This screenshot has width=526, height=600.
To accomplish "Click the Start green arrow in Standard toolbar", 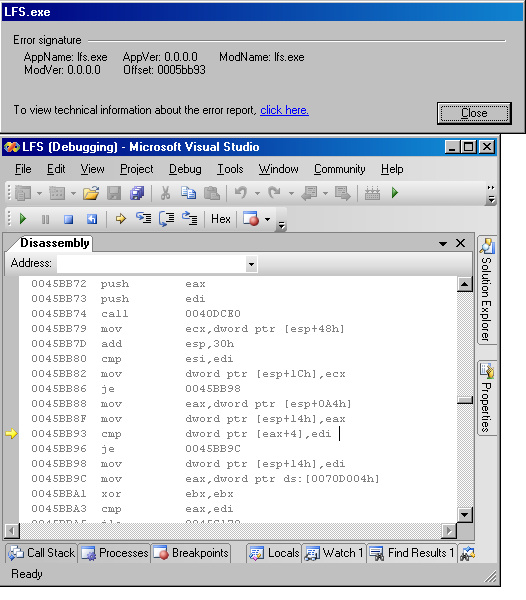I will tap(395, 192).
